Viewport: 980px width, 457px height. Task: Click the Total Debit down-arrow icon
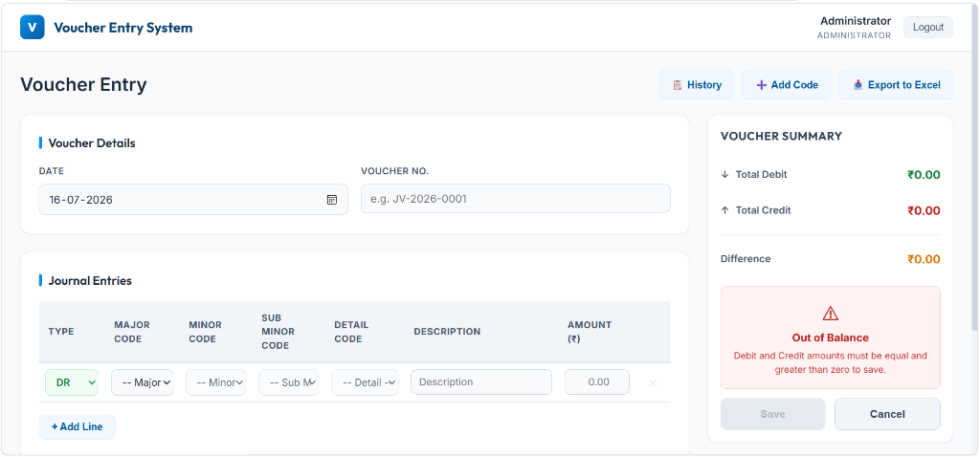click(x=725, y=175)
